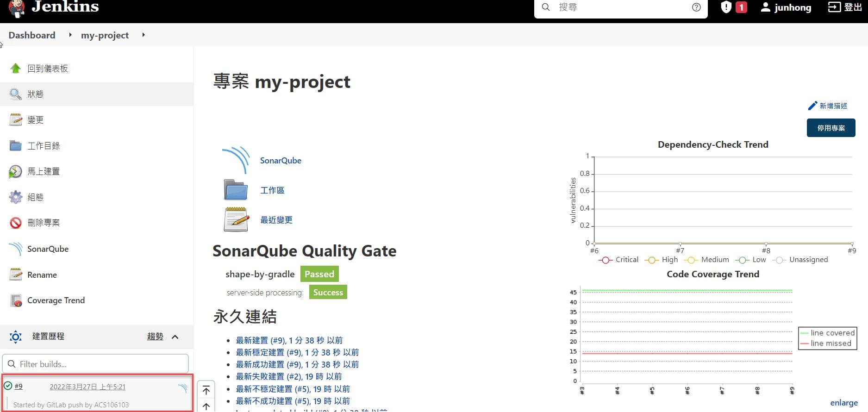868x412 pixels.
Task: Collapse the 建置歷程 panel chevron
Action: click(x=175, y=337)
